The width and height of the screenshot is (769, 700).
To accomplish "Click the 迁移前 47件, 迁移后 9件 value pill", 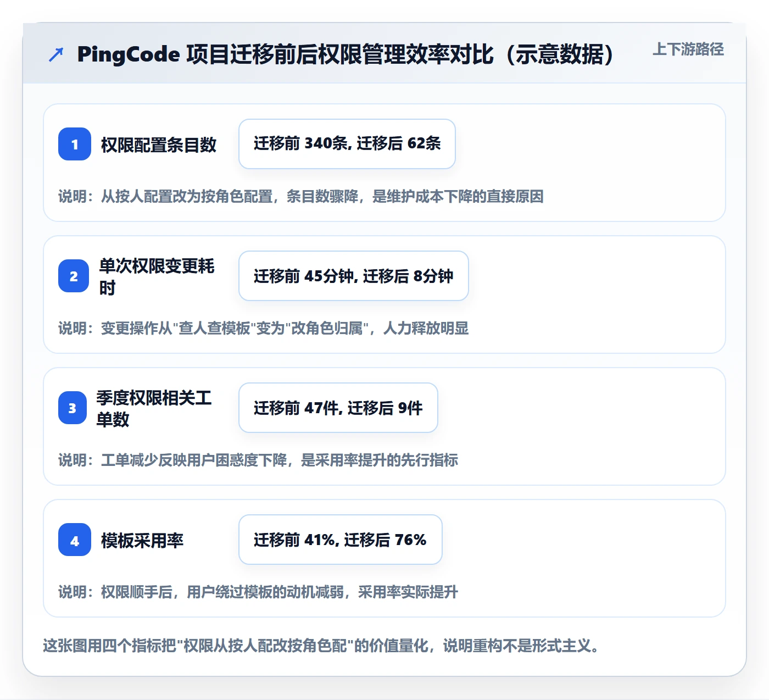I will pyautogui.click(x=338, y=408).
